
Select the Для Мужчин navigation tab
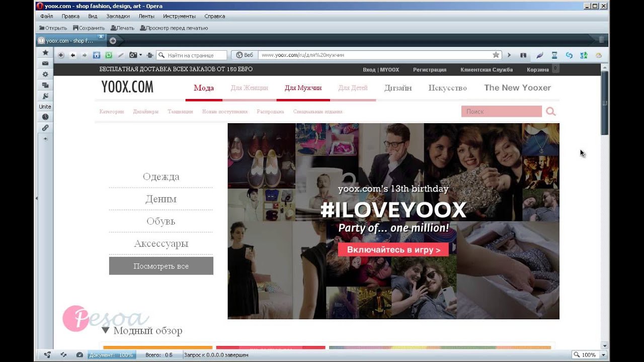point(303,88)
